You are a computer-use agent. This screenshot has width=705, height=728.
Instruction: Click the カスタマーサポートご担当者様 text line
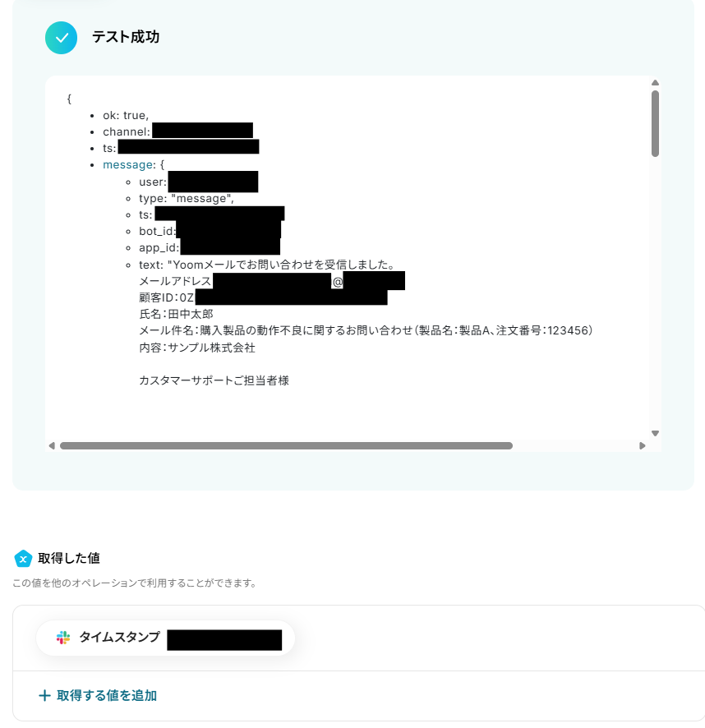(x=214, y=380)
